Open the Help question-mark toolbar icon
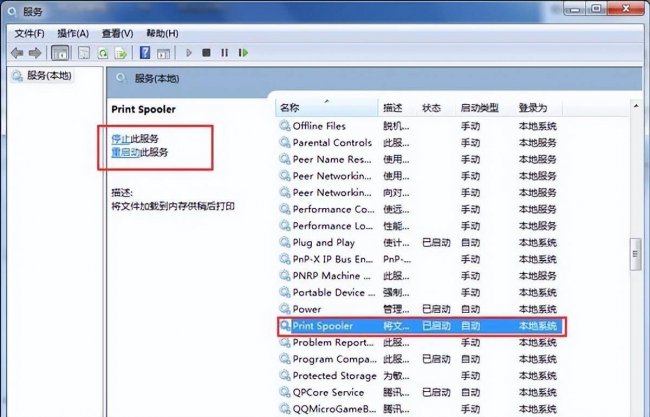Image resolution: width=650 pixels, height=417 pixels. (145, 53)
